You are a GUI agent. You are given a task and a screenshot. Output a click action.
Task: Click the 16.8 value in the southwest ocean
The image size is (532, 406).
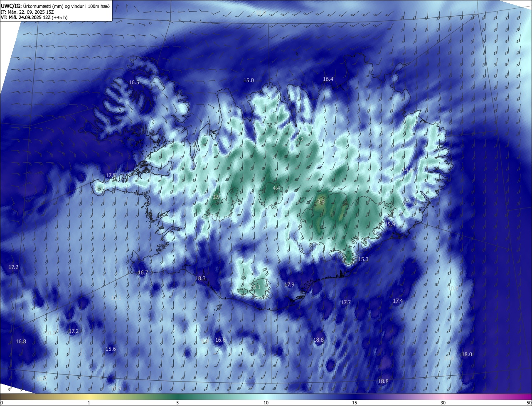click(x=21, y=341)
